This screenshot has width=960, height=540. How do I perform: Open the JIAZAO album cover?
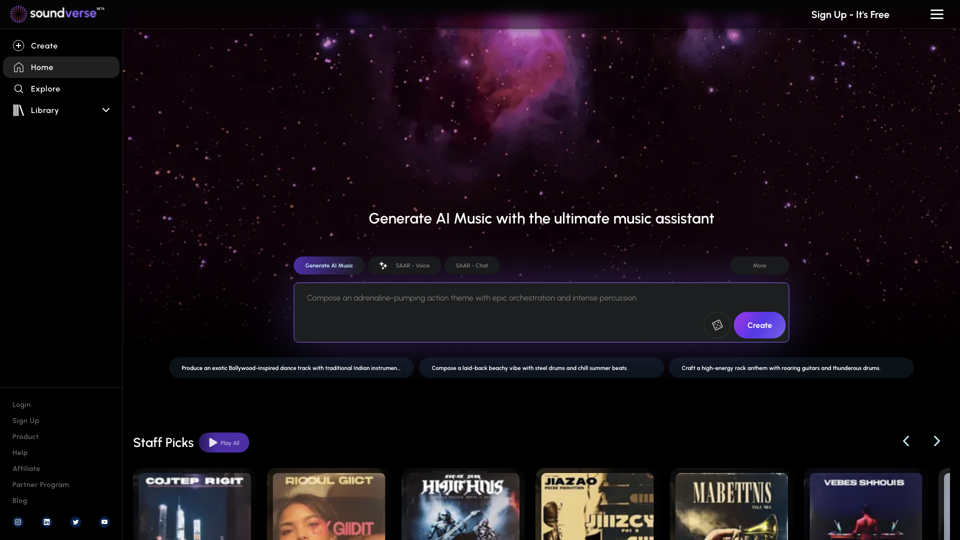[x=598, y=506]
